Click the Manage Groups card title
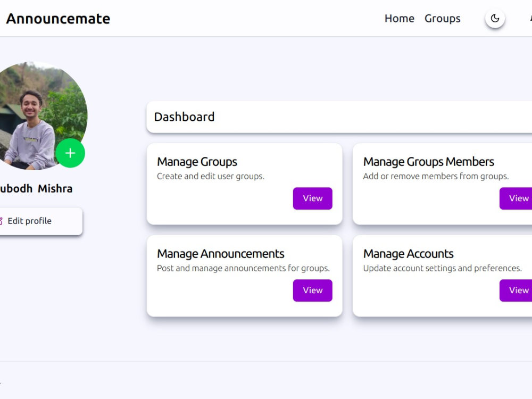The image size is (532, 399). [197, 162]
